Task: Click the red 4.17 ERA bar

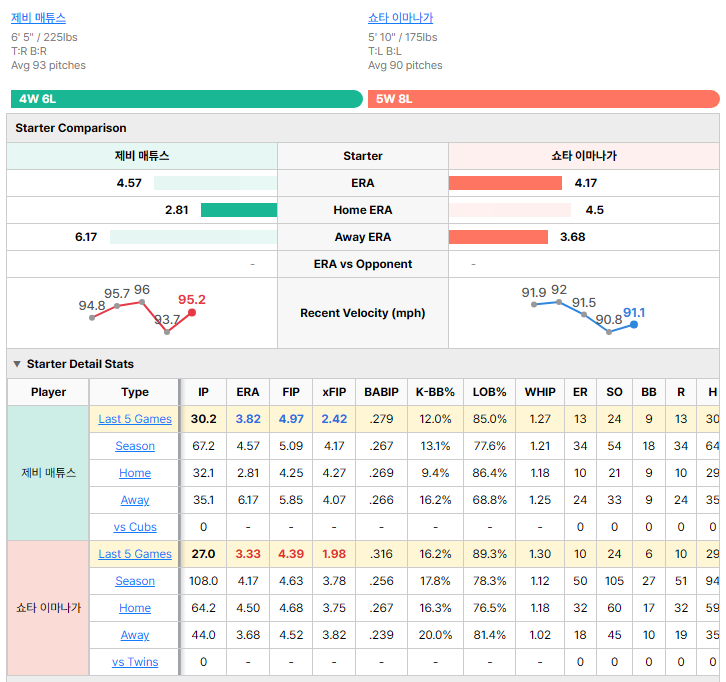Action: [505, 183]
